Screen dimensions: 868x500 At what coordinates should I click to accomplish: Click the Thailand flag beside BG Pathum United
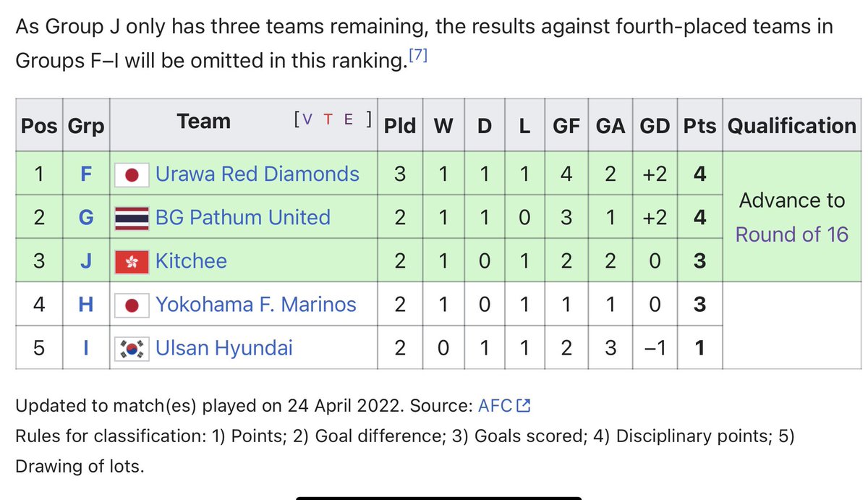[132, 218]
